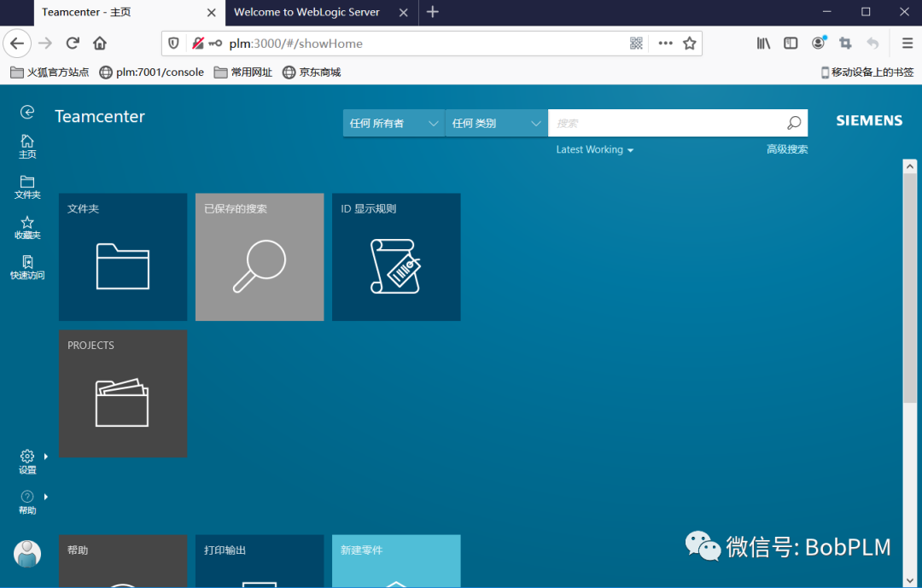Click into the 搜索 input field
The height and width of the screenshot is (588, 922).
[x=664, y=123]
